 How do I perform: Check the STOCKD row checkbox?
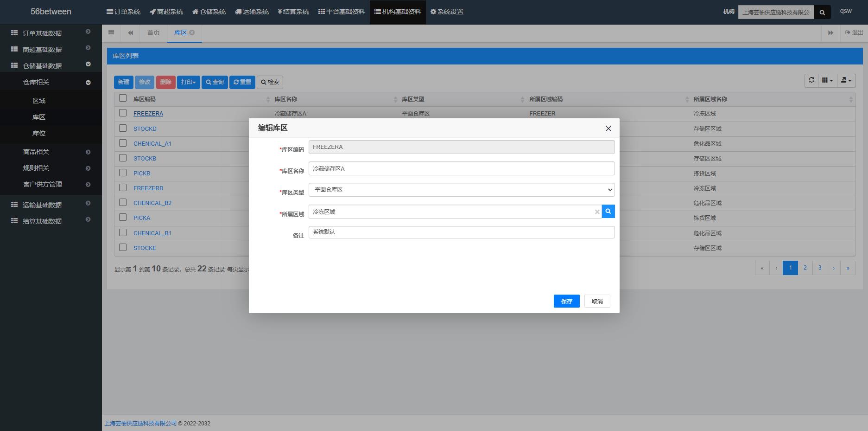coord(123,128)
